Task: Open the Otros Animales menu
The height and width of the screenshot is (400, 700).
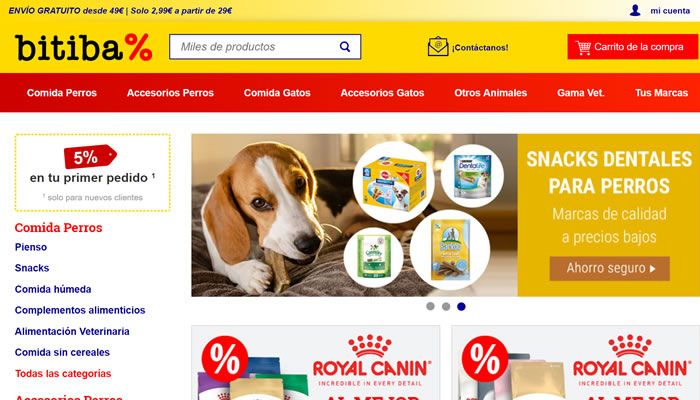Action: pyautogui.click(x=491, y=93)
